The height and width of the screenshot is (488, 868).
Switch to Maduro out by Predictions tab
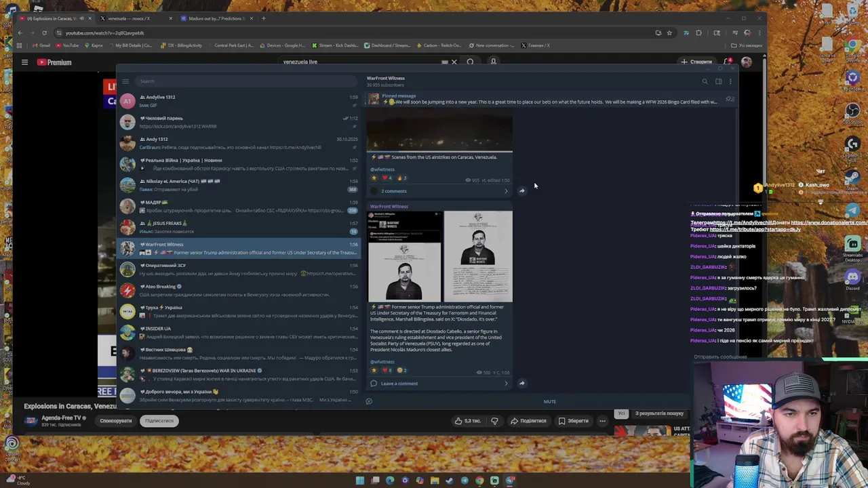pyautogui.click(x=216, y=18)
